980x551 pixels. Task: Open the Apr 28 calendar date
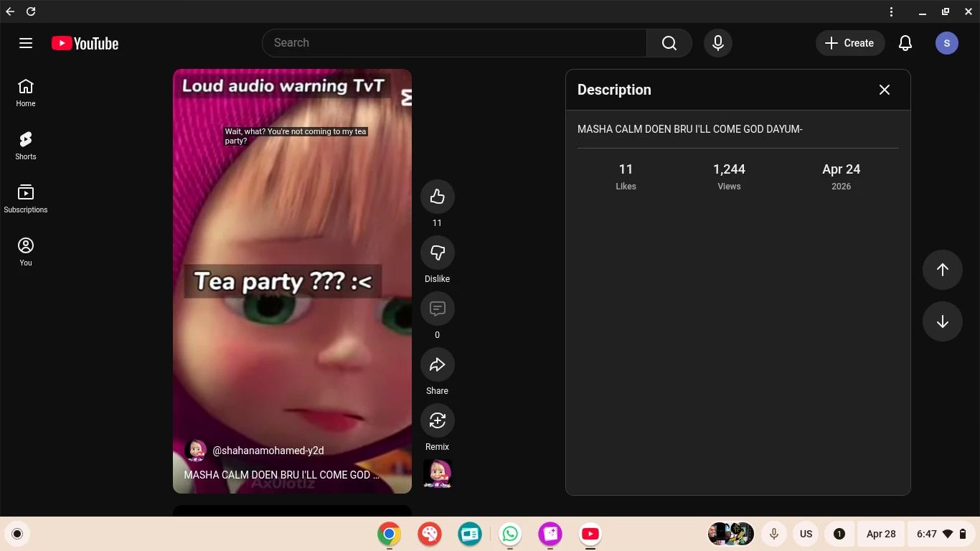(x=881, y=534)
